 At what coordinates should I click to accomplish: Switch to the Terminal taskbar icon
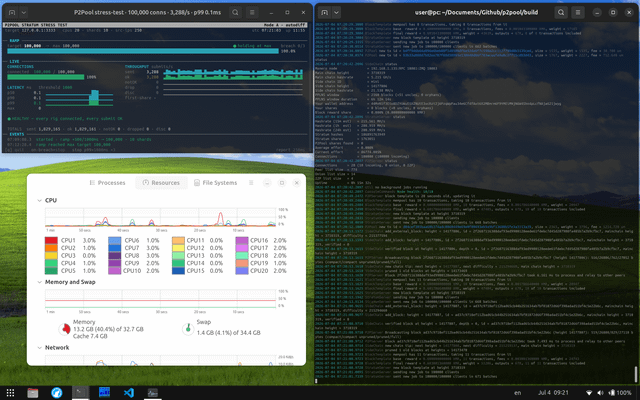80,393
